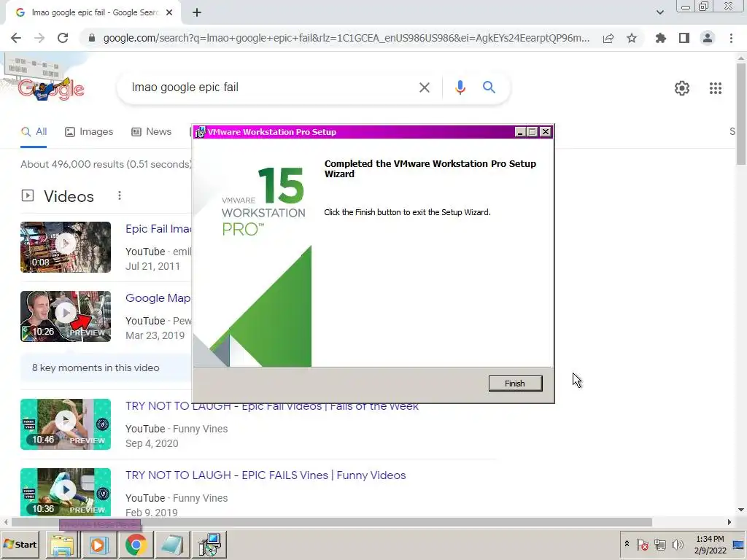Switch to the News tab
Screen dimensions: 747x560
152,132
